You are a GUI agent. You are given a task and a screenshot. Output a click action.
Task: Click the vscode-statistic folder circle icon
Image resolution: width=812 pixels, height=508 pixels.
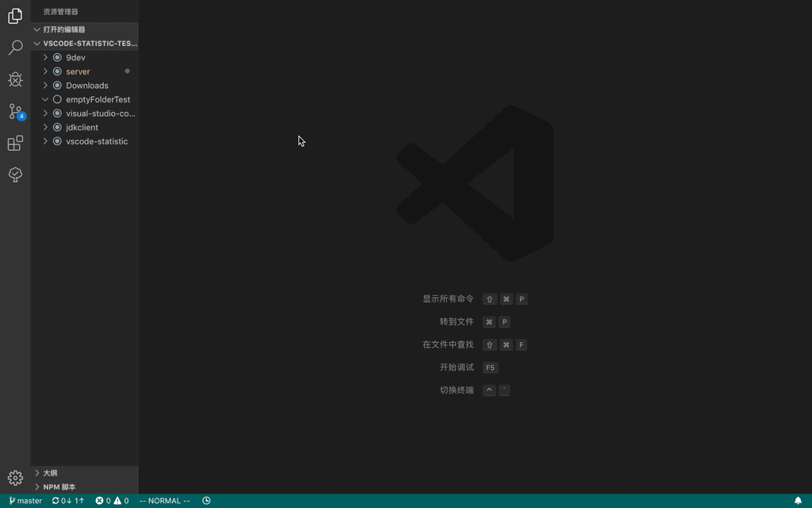click(57, 141)
